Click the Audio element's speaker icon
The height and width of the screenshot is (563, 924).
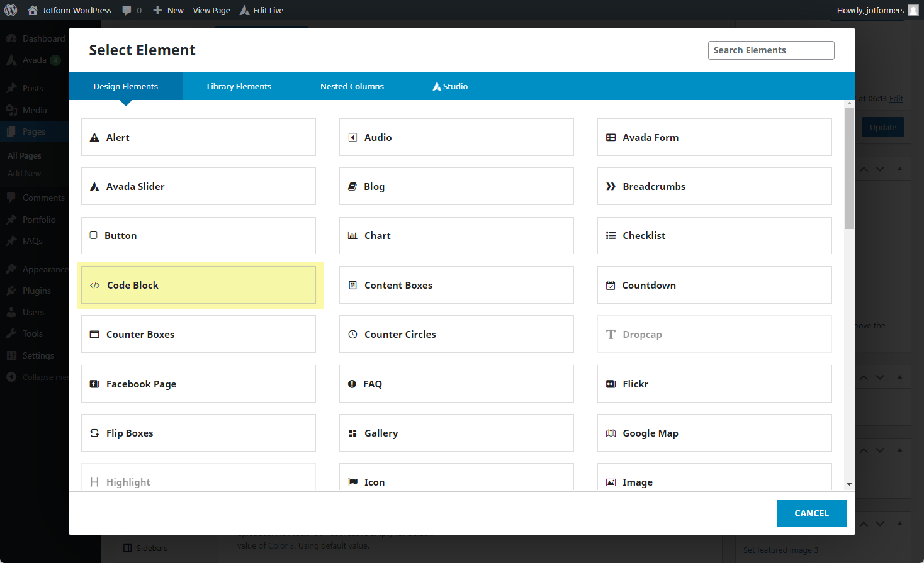tap(353, 138)
